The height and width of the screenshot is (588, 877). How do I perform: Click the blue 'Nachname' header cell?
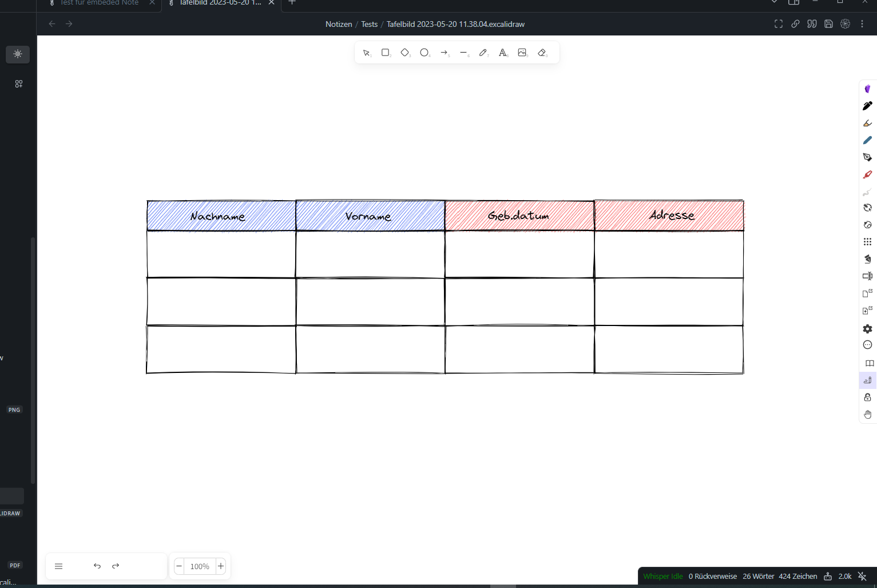221,216
